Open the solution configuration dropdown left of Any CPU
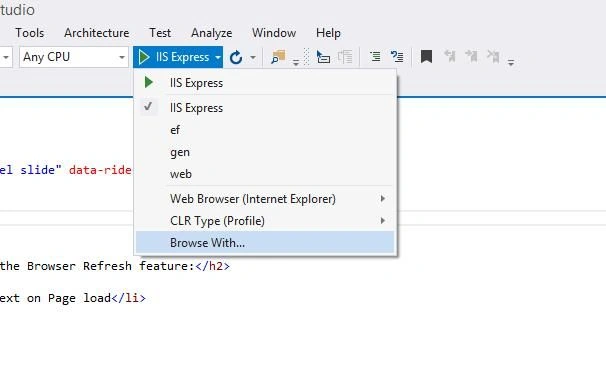Screen dimensions: 606x376 pos(6,57)
